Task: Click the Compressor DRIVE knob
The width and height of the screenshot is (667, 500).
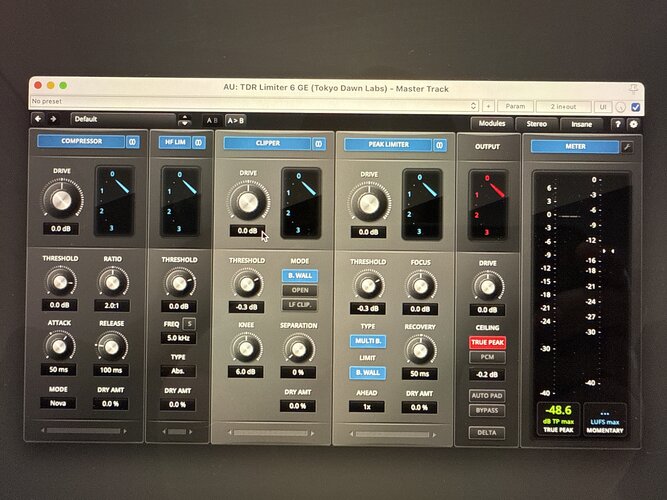Action: (x=62, y=200)
